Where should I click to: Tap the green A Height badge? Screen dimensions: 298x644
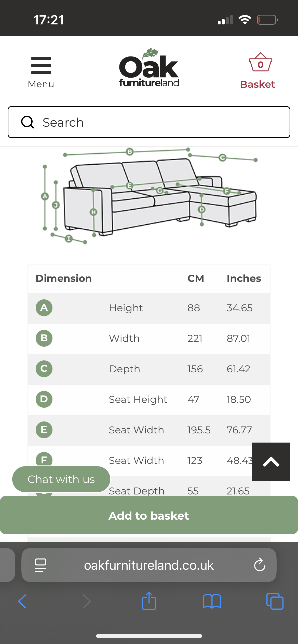44,308
